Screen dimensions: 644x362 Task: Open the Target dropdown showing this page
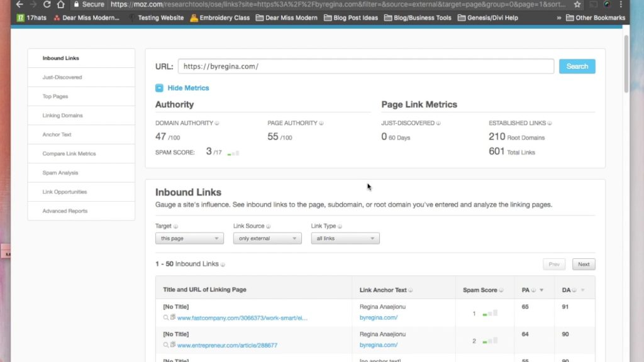pos(189,238)
